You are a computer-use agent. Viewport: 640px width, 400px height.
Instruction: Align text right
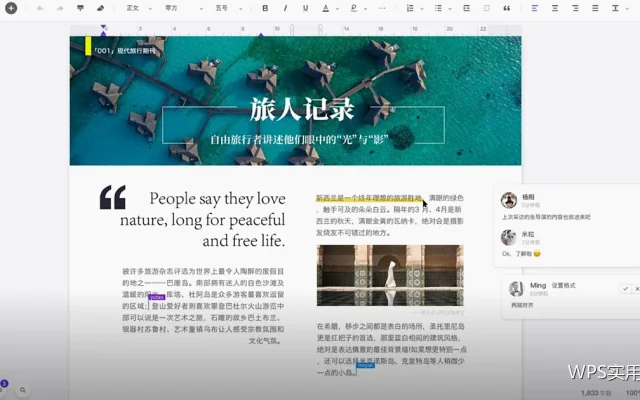click(x=575, y=8)
